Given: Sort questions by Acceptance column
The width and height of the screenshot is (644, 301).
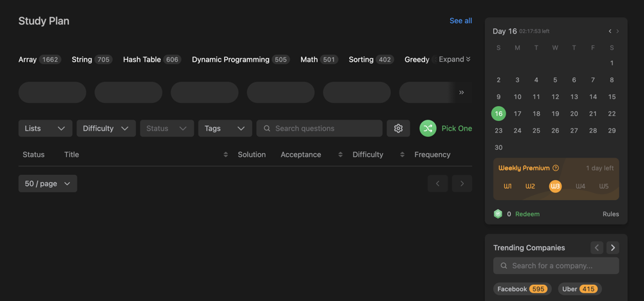Looking at the screenshot, I should tap(340, 154).
